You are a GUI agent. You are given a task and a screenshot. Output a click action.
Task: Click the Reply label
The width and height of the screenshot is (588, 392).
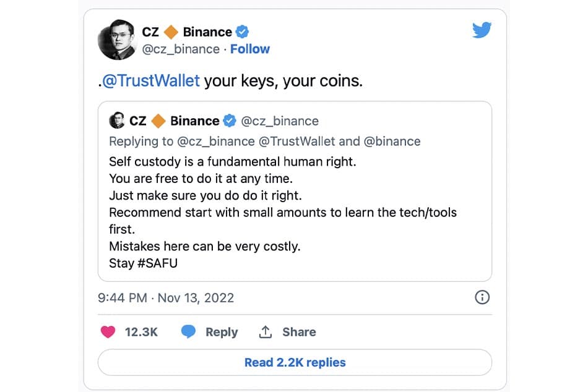(222, 332)
